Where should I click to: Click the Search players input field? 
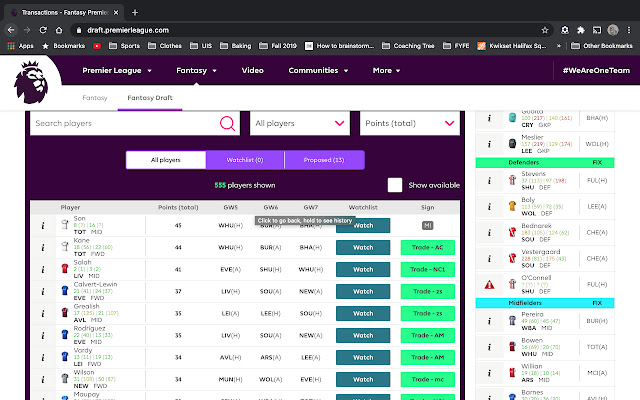(x=124, y=123)
